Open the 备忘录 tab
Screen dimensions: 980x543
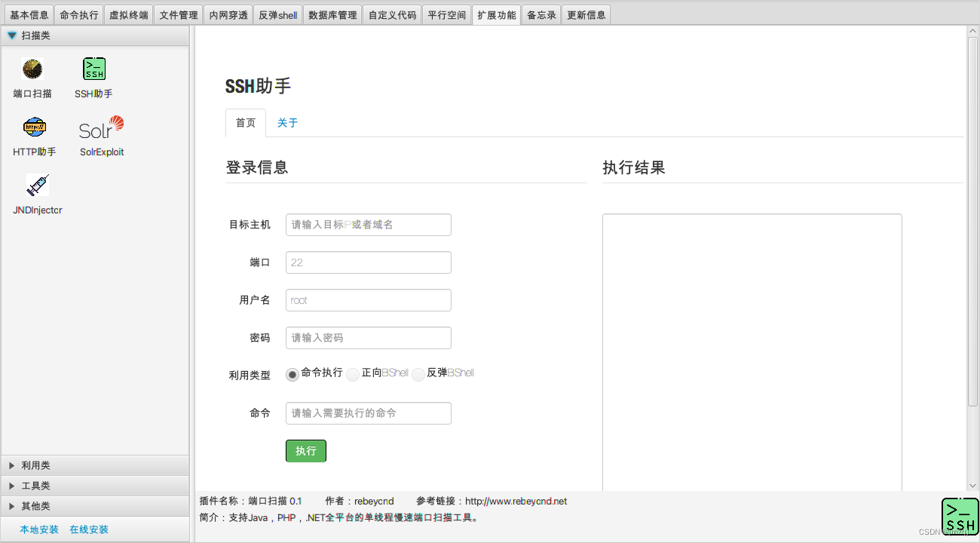click(541, 15)
